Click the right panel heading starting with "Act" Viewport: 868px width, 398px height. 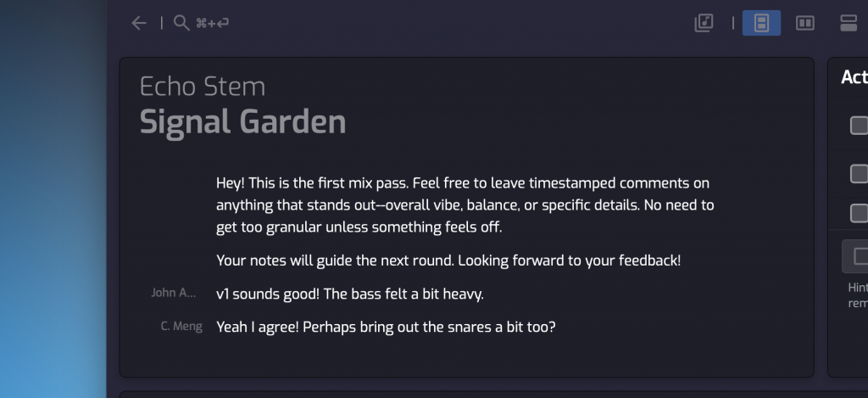tap(854, 77)
